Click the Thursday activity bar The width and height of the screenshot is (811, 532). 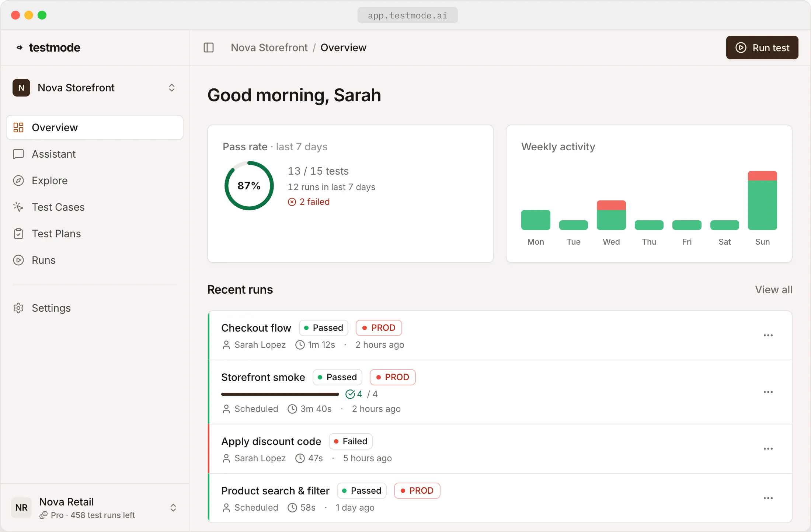pos(649,225)
